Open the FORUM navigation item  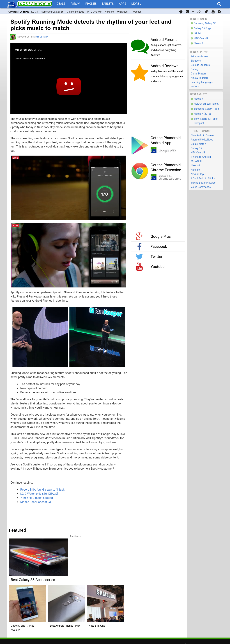[x=75, y=4]
